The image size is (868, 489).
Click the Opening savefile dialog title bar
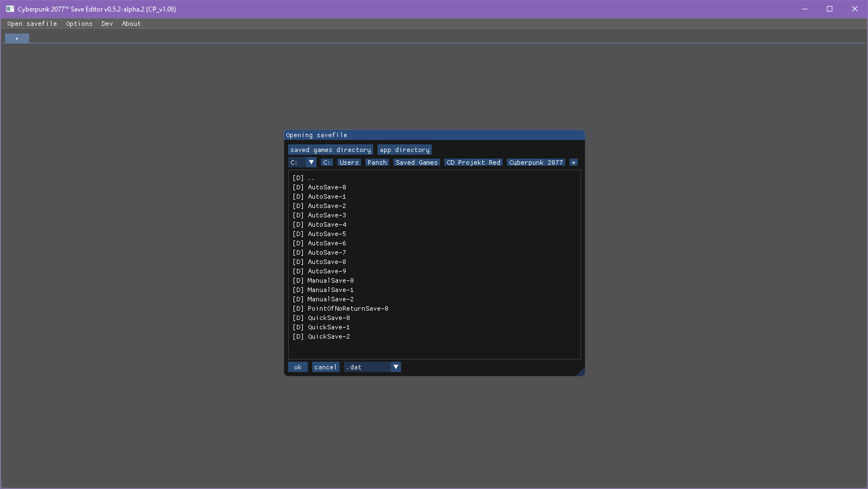point(434,135)
